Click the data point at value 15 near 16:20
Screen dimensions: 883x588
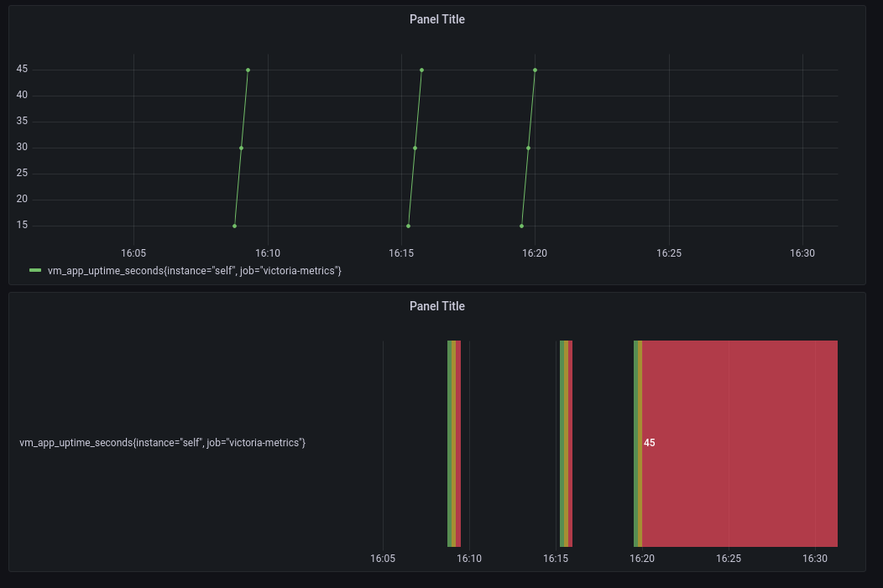(520, 225)
